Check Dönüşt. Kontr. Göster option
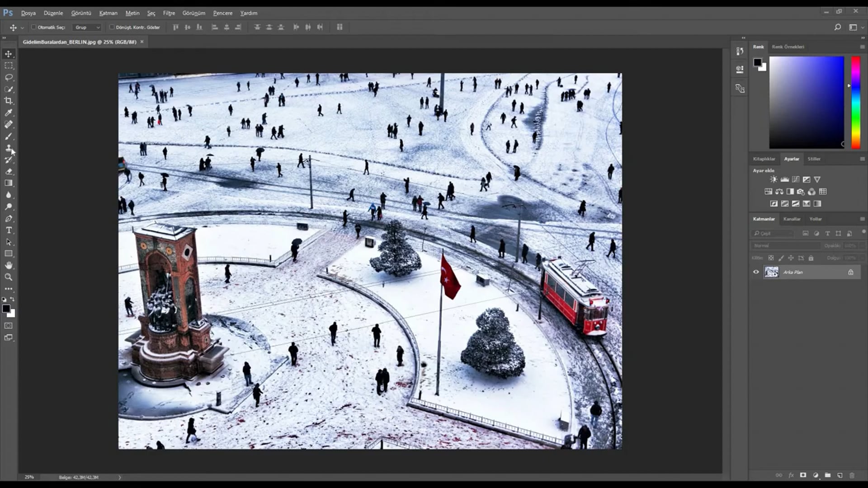The image size is (868, 488). [112, 27]
